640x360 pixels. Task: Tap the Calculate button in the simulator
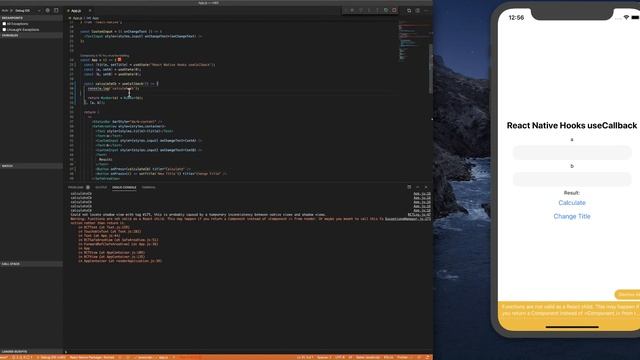[x=572, y=203]
